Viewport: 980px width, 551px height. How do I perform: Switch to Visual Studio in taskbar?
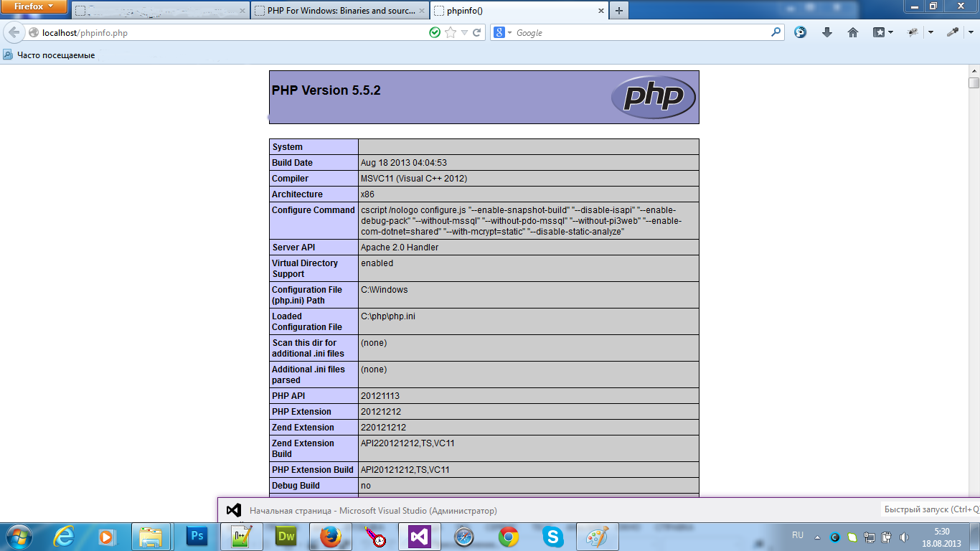click(418, 536)
